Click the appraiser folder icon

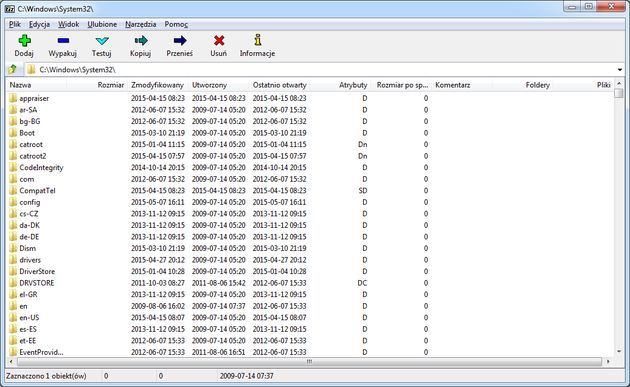13,98
